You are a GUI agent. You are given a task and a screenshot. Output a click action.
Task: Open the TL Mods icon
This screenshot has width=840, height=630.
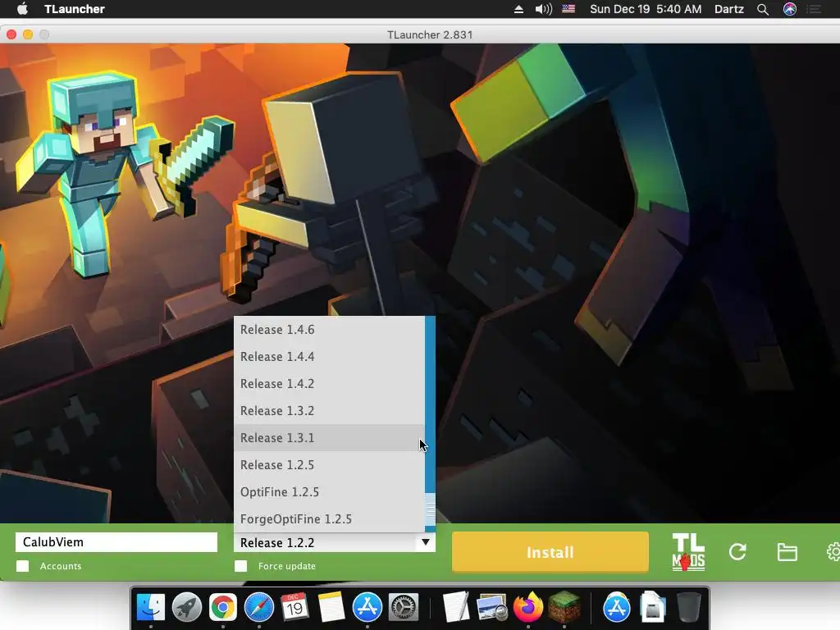coord(688,552)
